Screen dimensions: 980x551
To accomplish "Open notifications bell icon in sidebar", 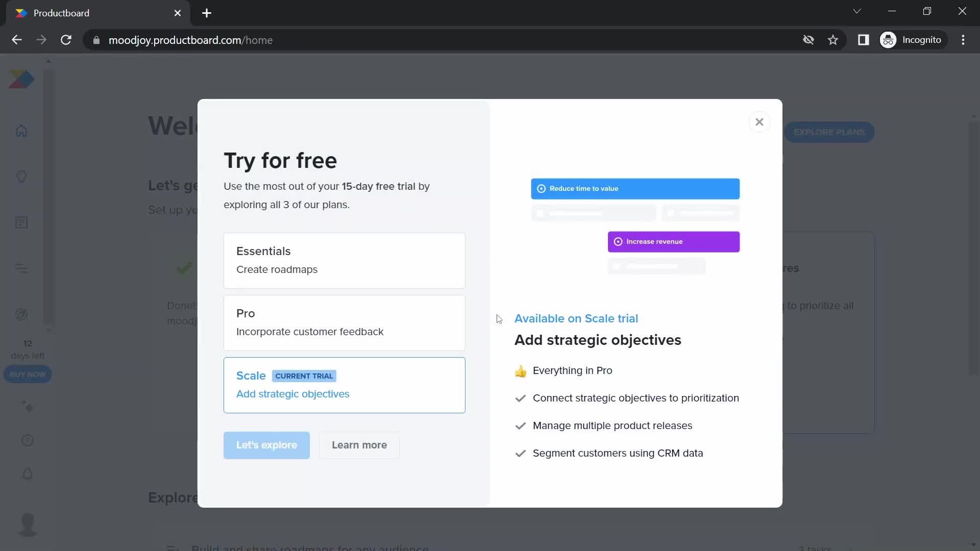I will [28, 474].
